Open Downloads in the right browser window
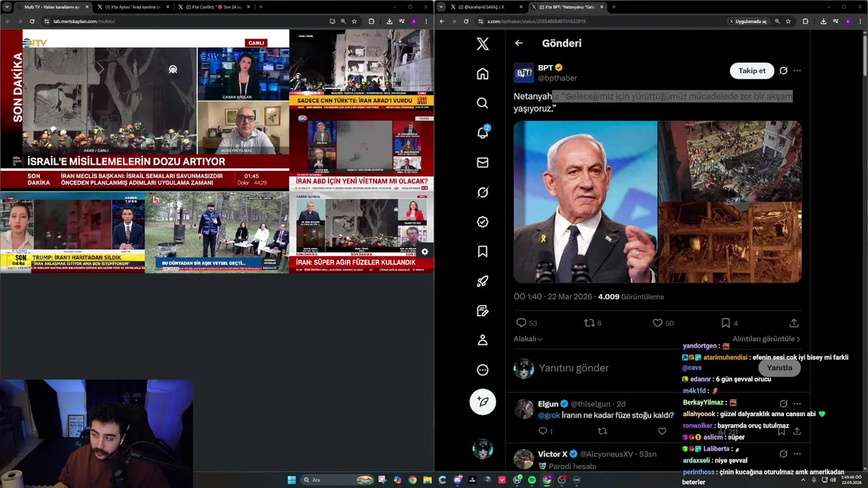This screenshot has height=488, width=868. click(823, 21)
